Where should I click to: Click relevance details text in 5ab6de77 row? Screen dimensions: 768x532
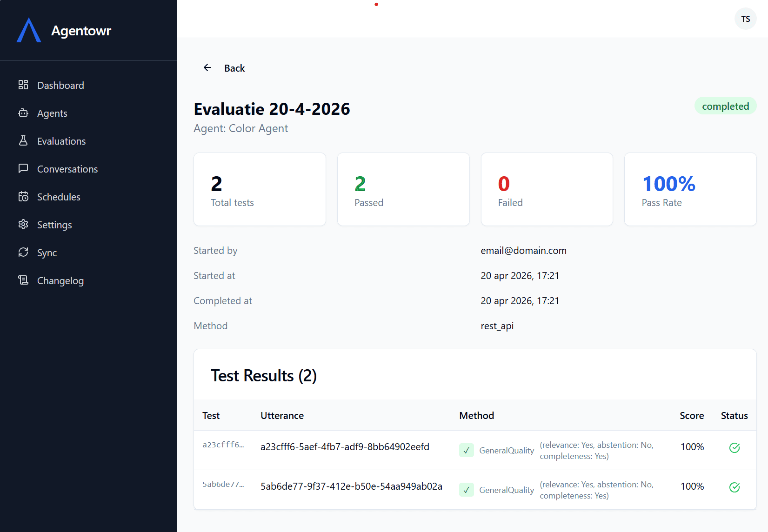(x=596, y=490)
